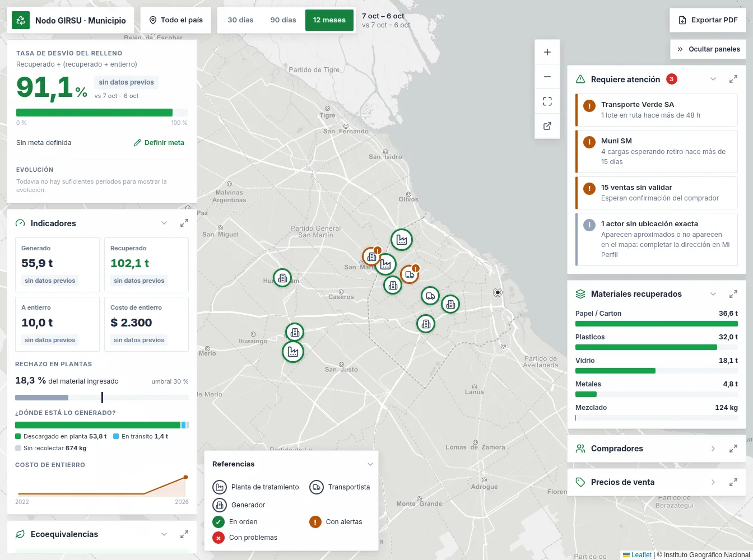753x560 pixels.
Task: Switch to the 30 días period
Action: (x=240, y=20)
